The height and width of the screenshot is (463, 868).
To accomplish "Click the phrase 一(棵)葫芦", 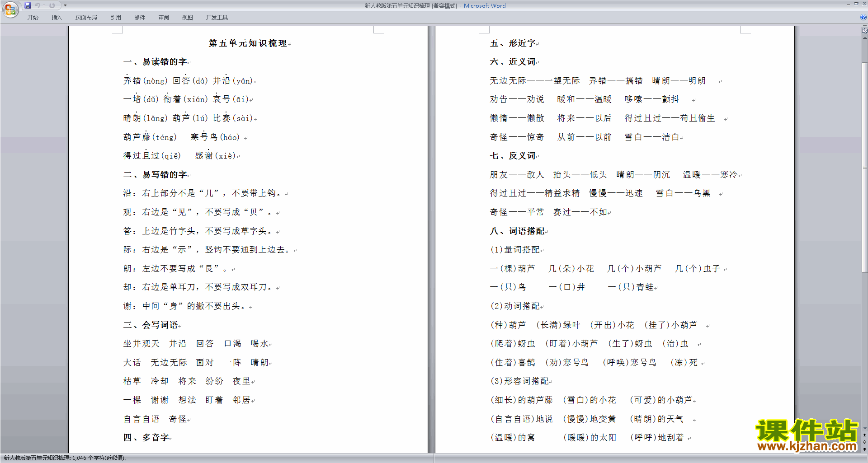I will [512, 268].
